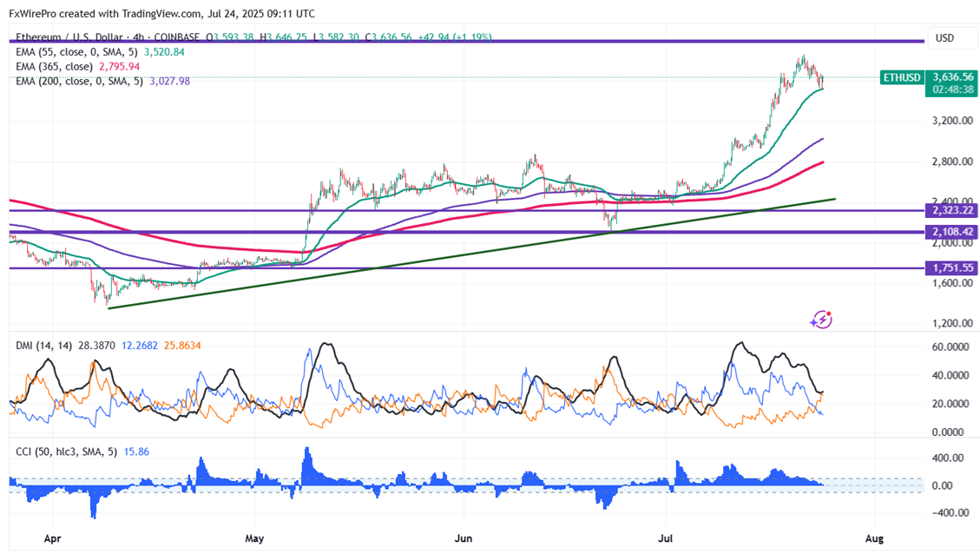Image resolution: width=980 pixels, height=554 pixels.
Task: Click the Aug label on time axis
Action: [x=874, y=538]
